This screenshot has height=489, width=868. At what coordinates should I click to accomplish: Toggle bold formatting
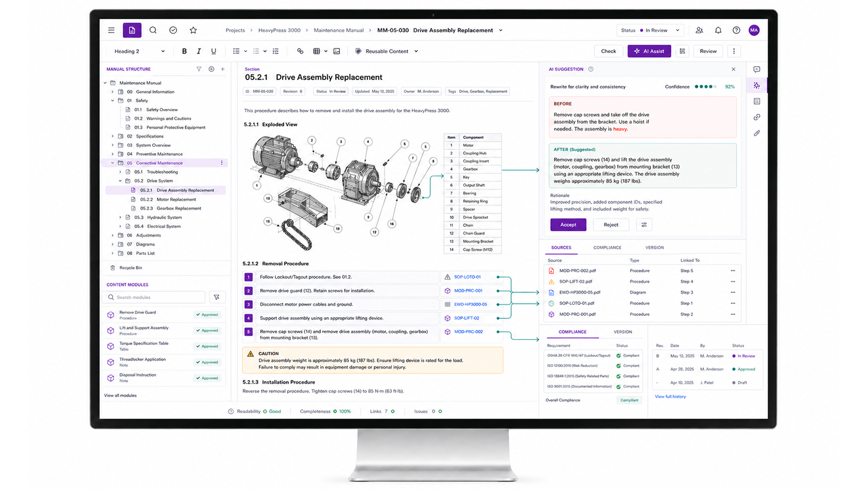pos(184,51)
